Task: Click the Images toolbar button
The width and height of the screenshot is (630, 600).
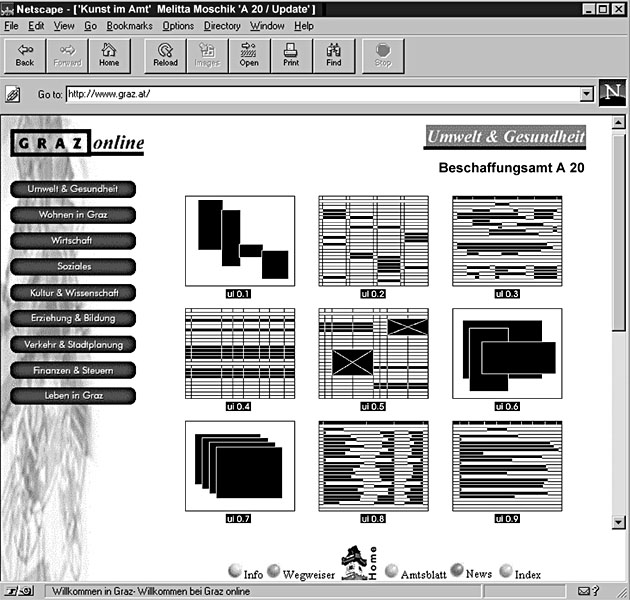Action: [x=207, y=56]
